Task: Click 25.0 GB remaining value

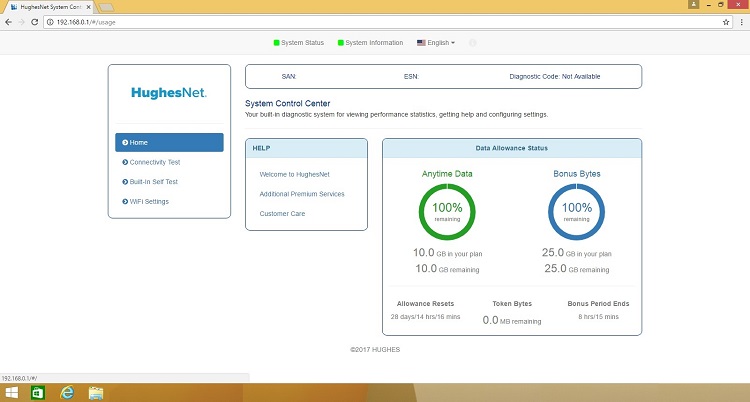Action: [577, 268]
